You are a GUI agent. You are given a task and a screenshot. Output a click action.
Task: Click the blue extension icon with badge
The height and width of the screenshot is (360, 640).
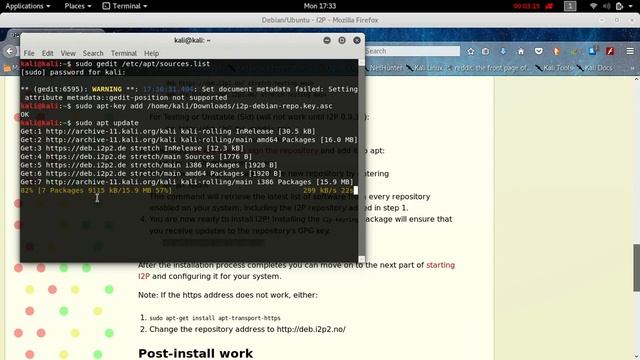(x=593, y=51)
